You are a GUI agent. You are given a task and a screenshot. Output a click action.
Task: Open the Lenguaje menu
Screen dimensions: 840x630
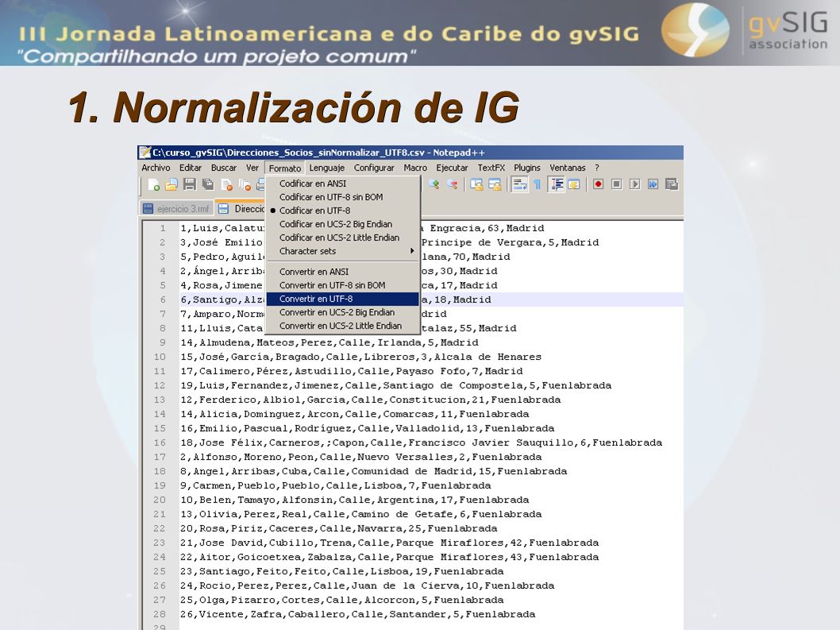[x=327, y=168]
